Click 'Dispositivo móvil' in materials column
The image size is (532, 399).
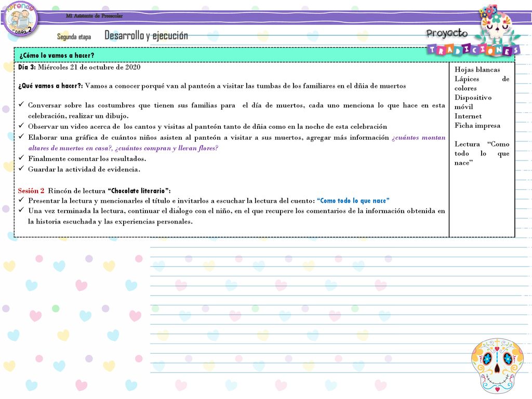tap(473, 102)
